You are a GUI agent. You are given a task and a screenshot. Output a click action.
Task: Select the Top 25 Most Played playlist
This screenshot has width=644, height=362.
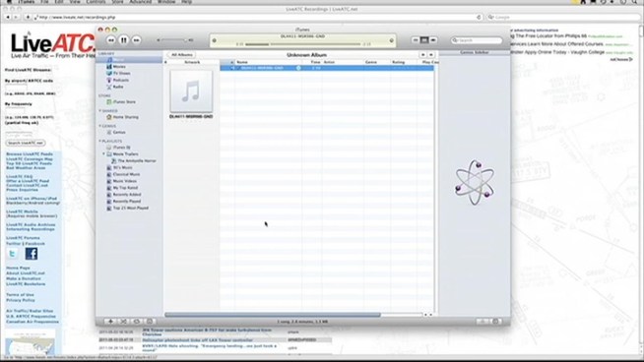(x=130, y=209)
